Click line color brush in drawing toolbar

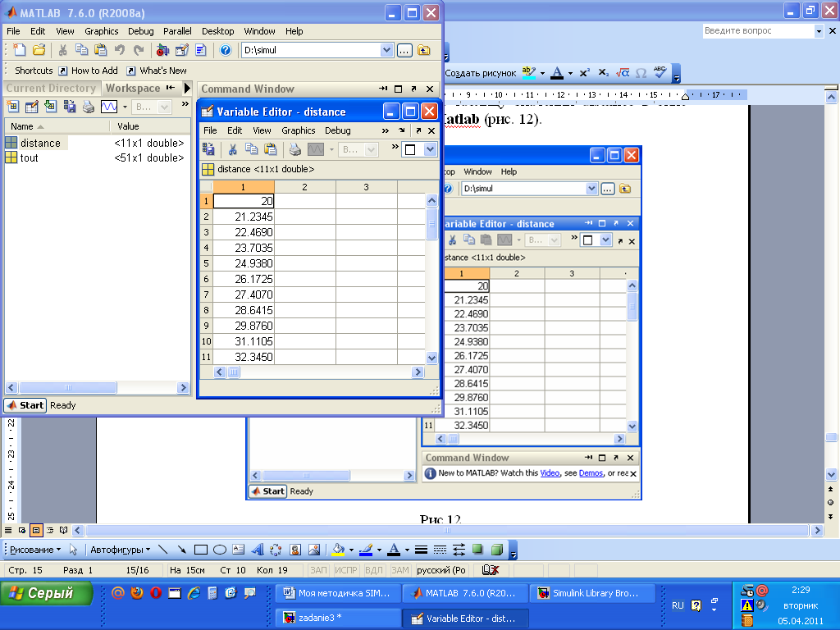point(366,550)
